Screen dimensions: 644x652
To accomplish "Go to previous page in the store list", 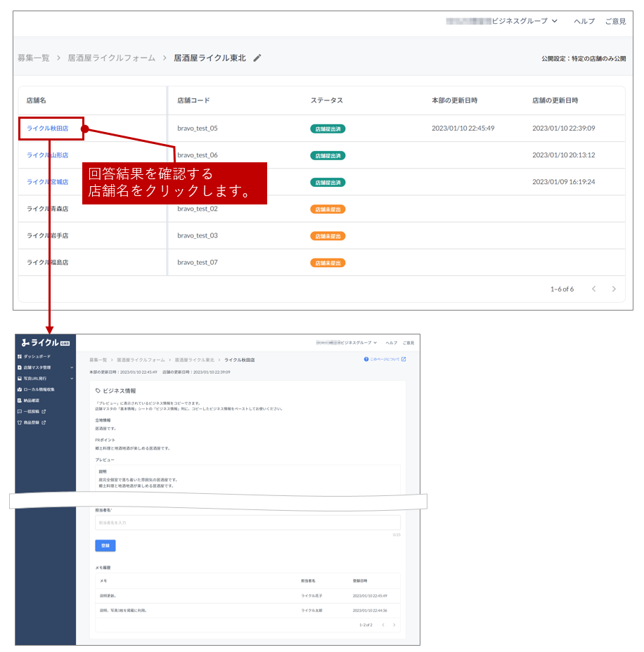I will coord(593,289).
